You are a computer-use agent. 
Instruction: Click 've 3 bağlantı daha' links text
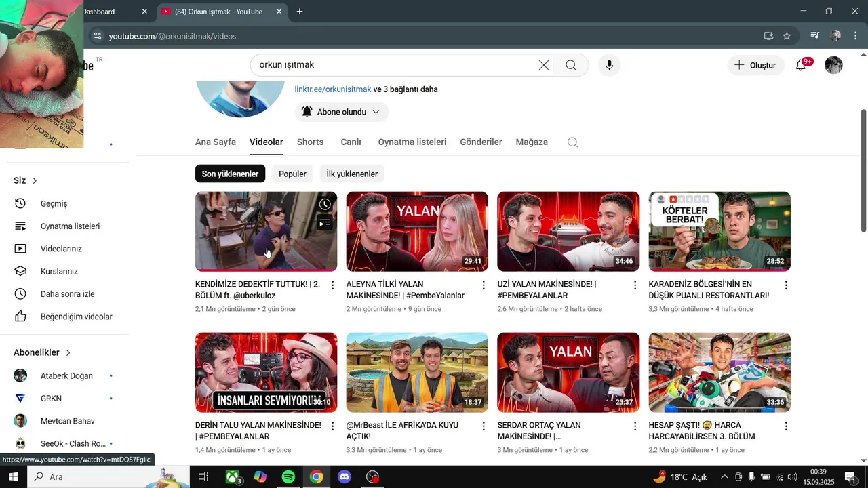(x=406, y=89)
